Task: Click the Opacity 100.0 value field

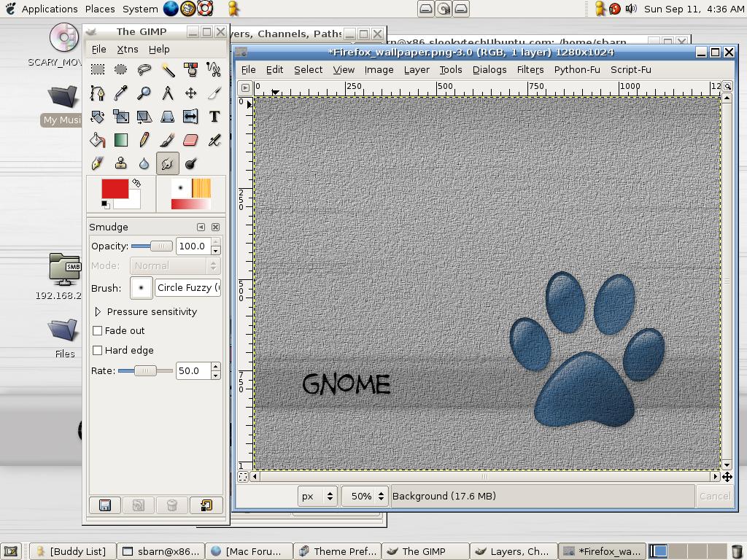Action: (x=193, y=246)
